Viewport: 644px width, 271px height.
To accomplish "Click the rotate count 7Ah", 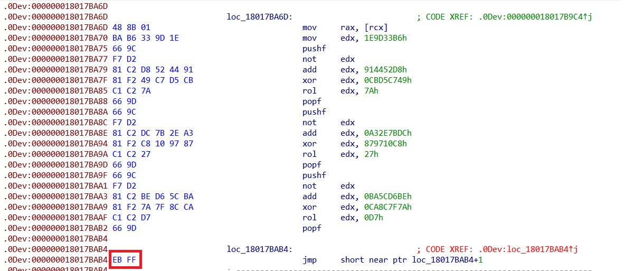I will click(371, 91).
